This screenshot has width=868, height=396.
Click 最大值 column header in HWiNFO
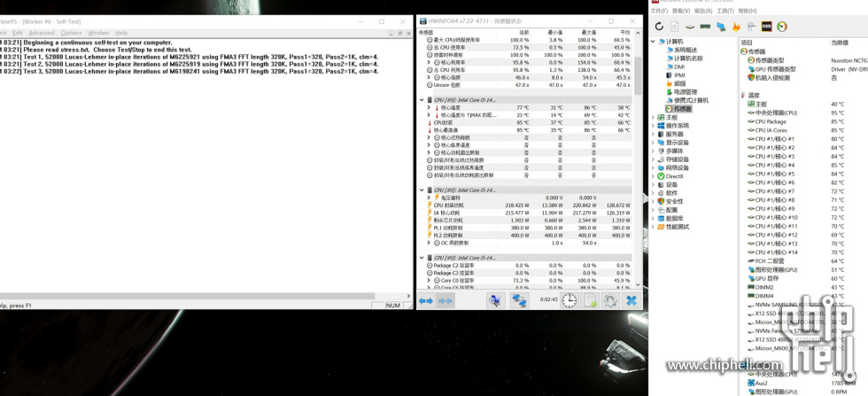590,33
